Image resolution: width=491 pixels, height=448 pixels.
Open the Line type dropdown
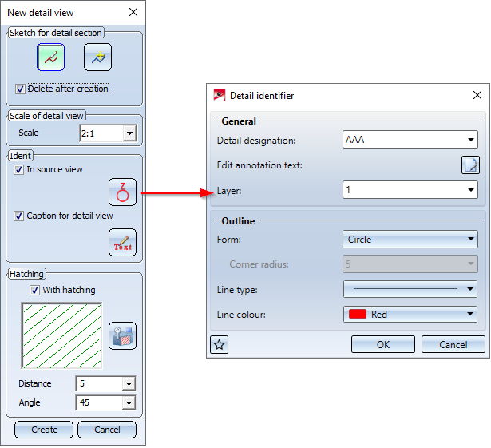(410, 289)
